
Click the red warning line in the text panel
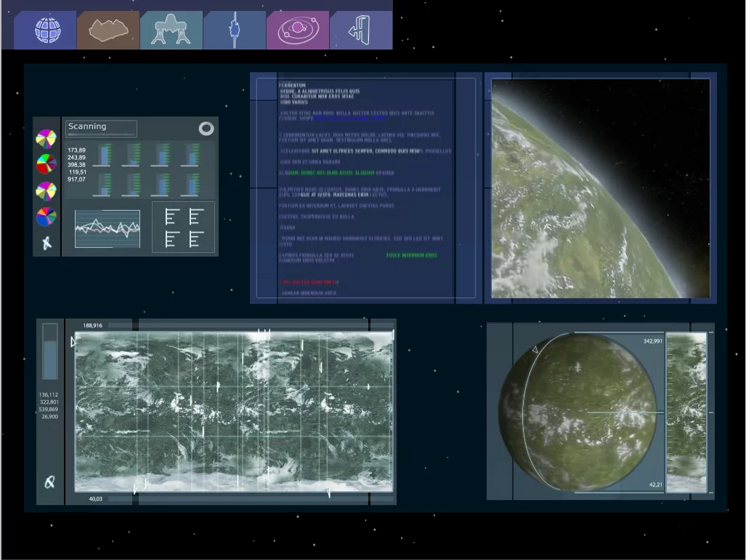[x=309, y=282]
